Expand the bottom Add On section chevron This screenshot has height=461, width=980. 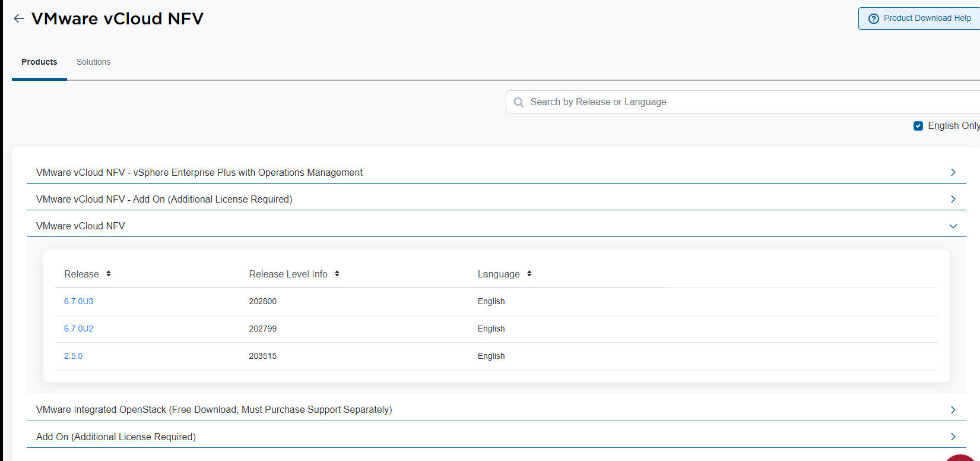point(953,437)
